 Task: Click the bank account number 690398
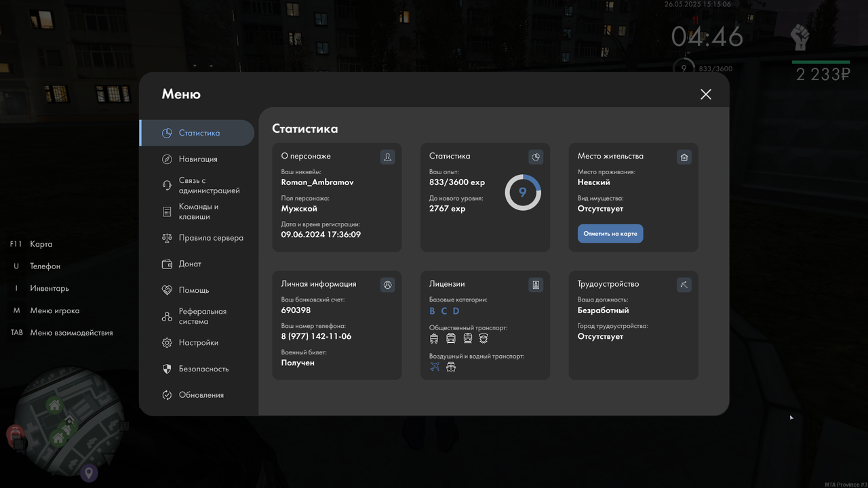(x=296, y=310)
